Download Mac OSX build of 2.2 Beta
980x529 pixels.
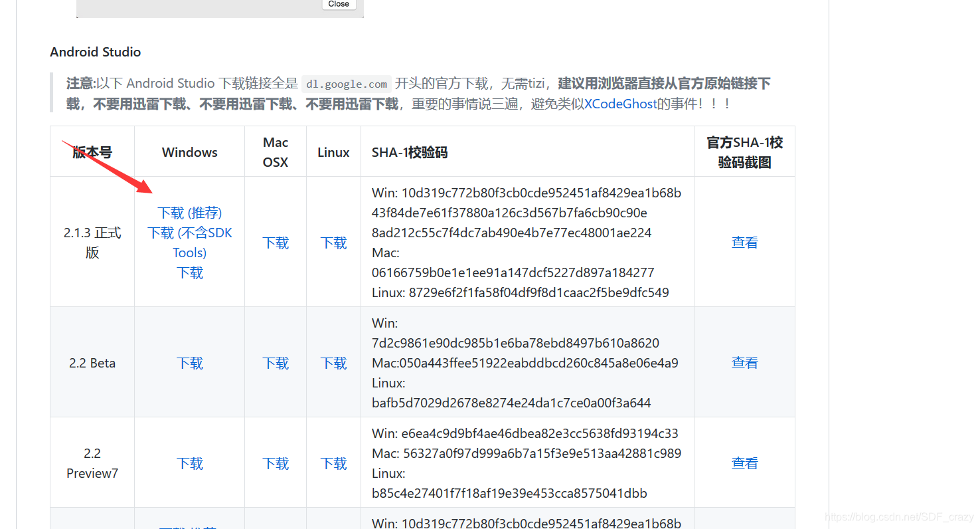tap(276, 363)
